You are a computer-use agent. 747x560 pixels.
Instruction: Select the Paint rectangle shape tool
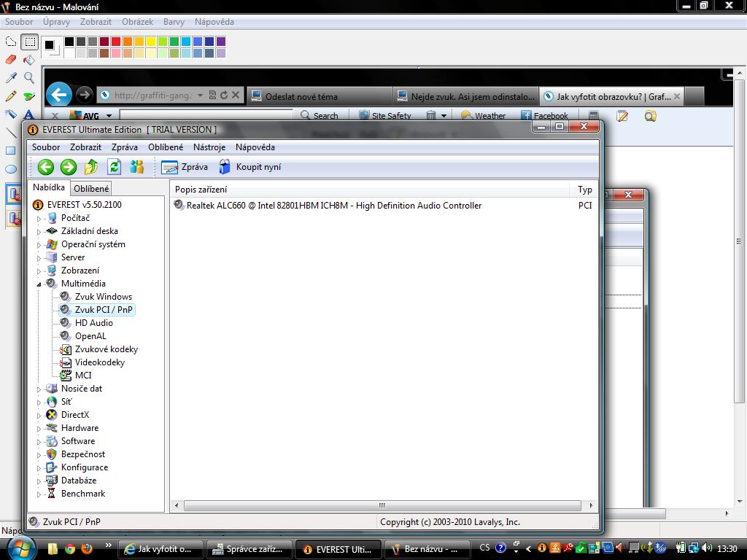click(10, 151)
